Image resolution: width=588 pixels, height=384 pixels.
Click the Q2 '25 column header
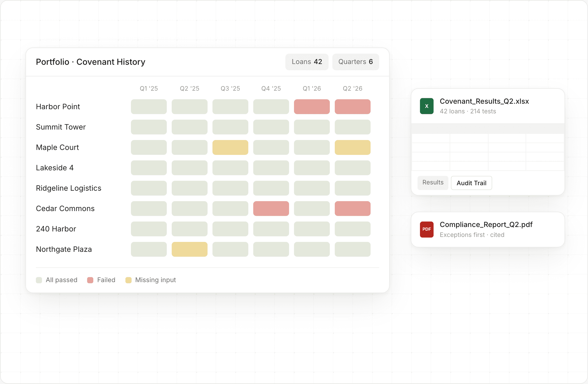coord(189,89)
